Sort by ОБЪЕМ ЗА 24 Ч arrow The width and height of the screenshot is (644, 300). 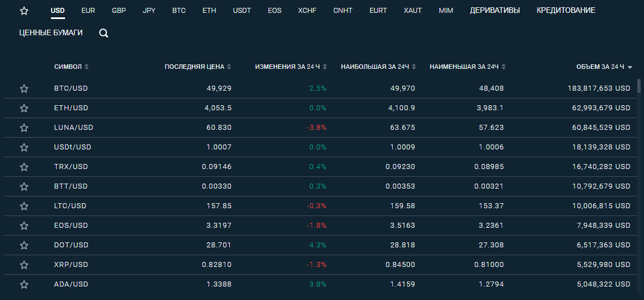coord(630,67)
